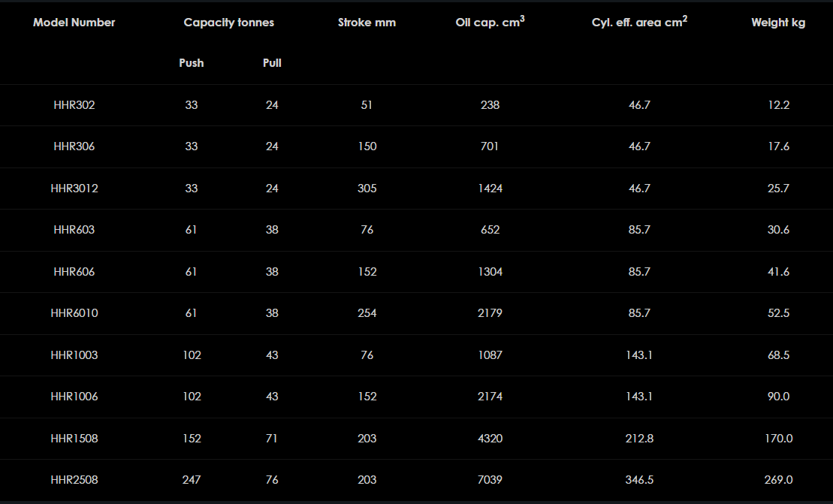Click the Capacity tonnes column header
833x504 pixels.
229,23
